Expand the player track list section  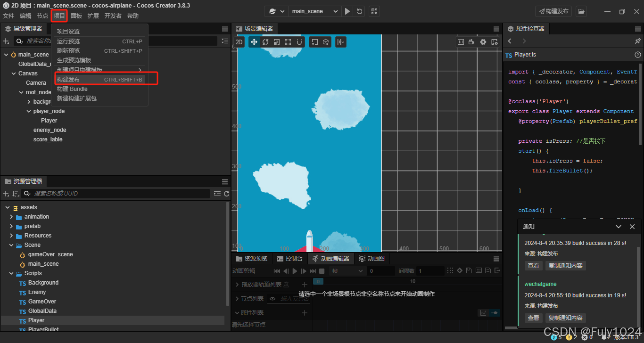click(x=237, y=285)
